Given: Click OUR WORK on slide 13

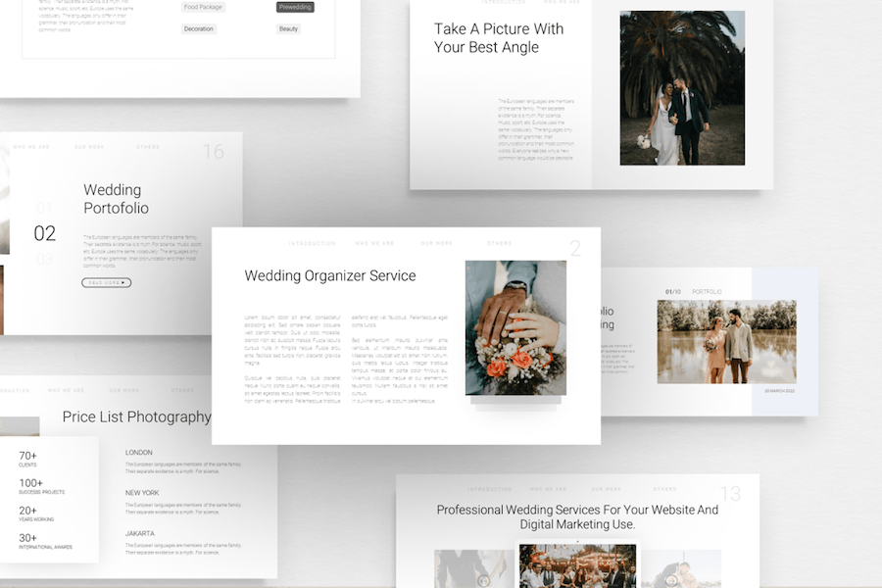Looking at the screenshot, I should coord(607,489).
